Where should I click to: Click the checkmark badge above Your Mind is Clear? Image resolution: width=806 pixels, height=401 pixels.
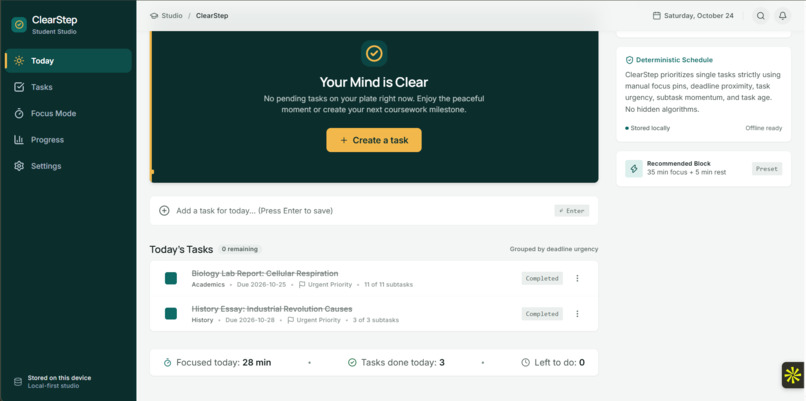(374, 53)
